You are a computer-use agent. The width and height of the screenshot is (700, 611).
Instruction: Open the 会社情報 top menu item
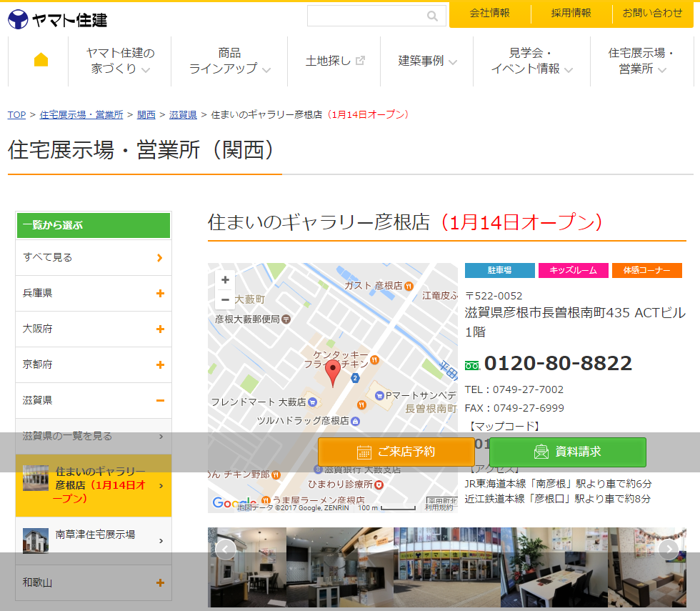(489, 13)
